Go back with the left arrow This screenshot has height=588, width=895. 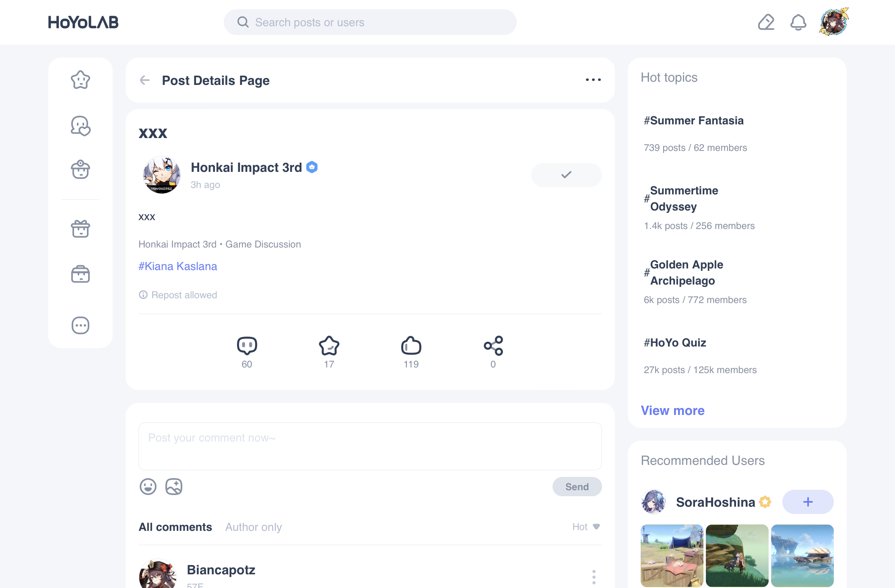[x=145, y=80]
